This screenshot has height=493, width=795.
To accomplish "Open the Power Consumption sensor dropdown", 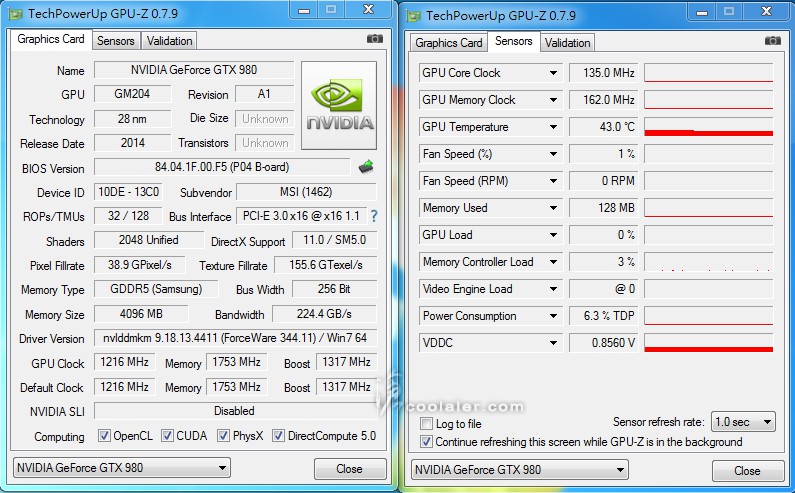I will tap(553, 316).
